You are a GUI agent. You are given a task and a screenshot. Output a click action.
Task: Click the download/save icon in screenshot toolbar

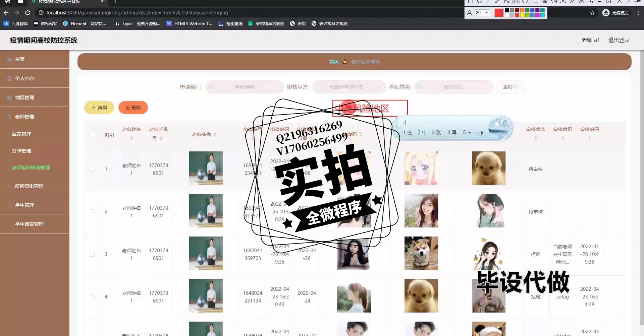pyautogui.click(x=590, y=1)
